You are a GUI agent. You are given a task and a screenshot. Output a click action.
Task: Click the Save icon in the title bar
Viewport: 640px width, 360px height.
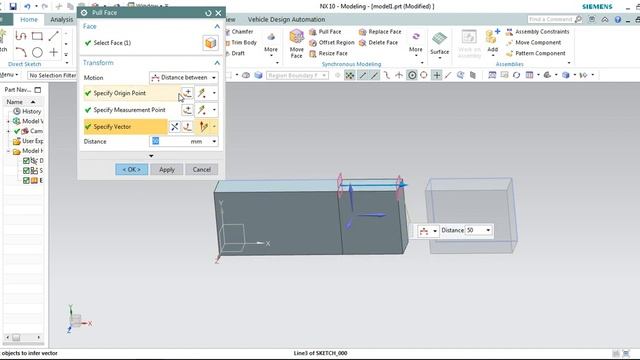[13, 6]
